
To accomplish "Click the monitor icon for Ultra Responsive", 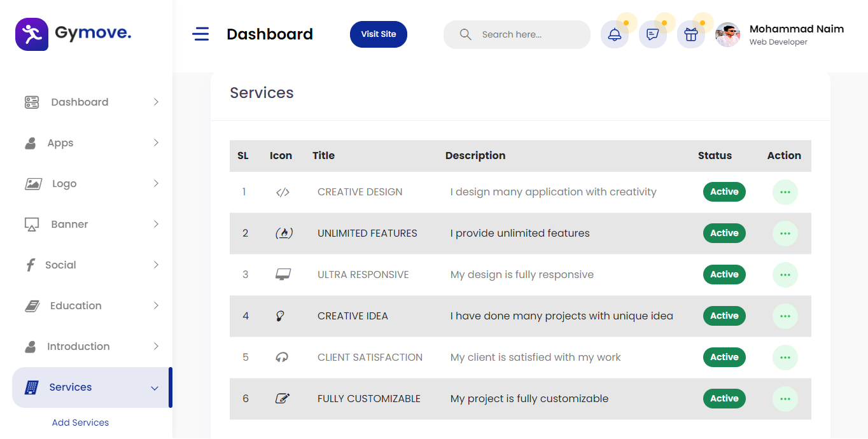I will click(x=281, y=274).
